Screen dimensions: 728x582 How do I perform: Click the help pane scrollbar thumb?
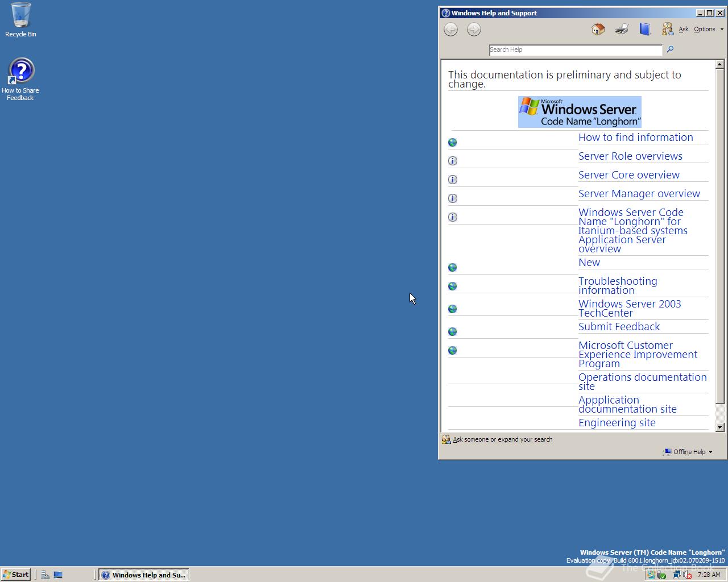[720, 236]
